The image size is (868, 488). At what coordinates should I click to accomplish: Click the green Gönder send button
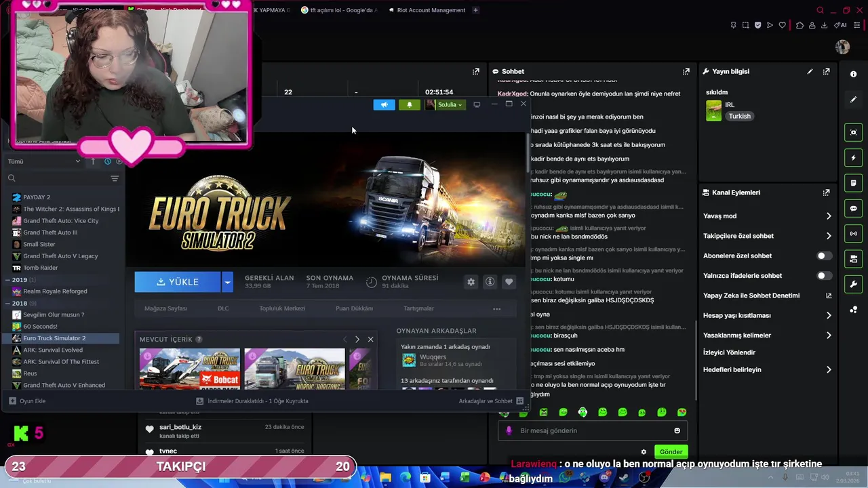click(671, 452)
